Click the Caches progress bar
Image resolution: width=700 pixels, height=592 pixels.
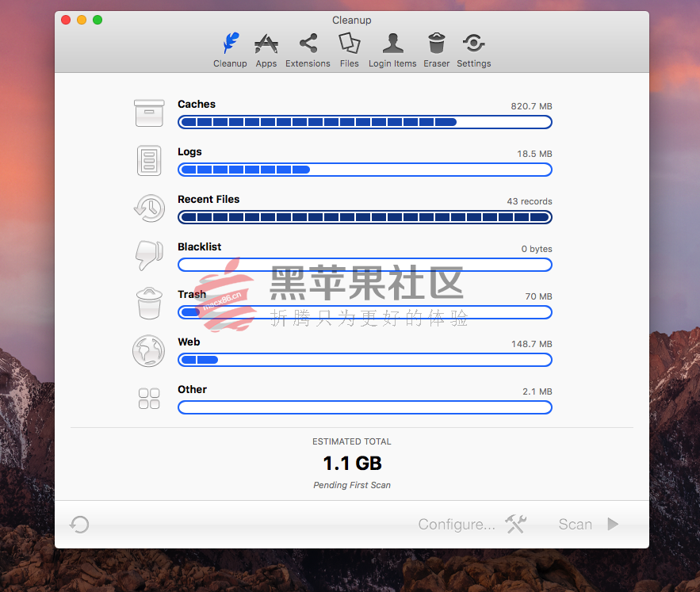(x=365, y=122)
